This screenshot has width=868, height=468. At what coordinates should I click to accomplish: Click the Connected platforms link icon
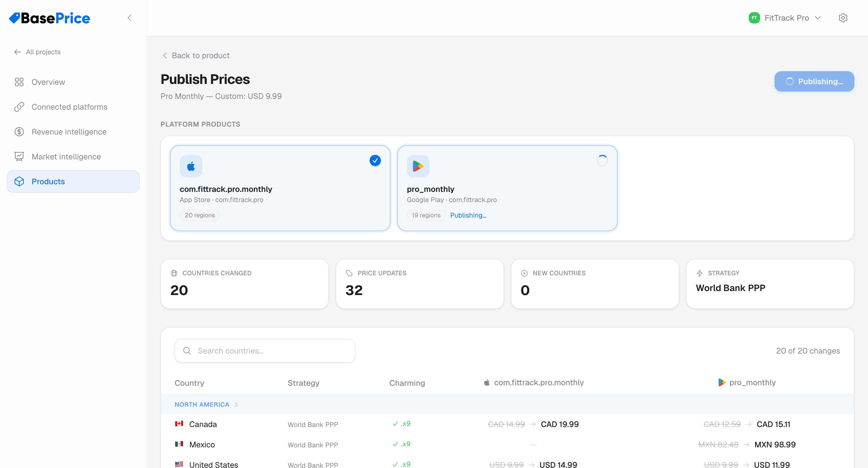[x=19, y=107]
